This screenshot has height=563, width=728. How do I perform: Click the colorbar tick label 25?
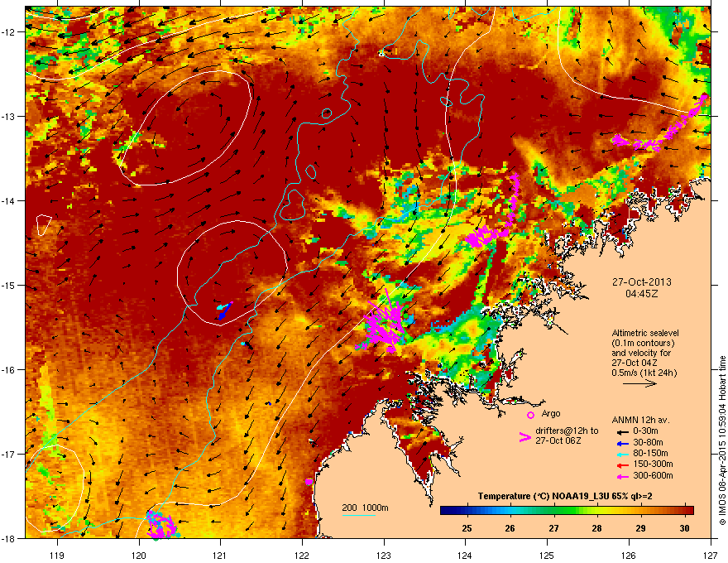coord(467,528)
